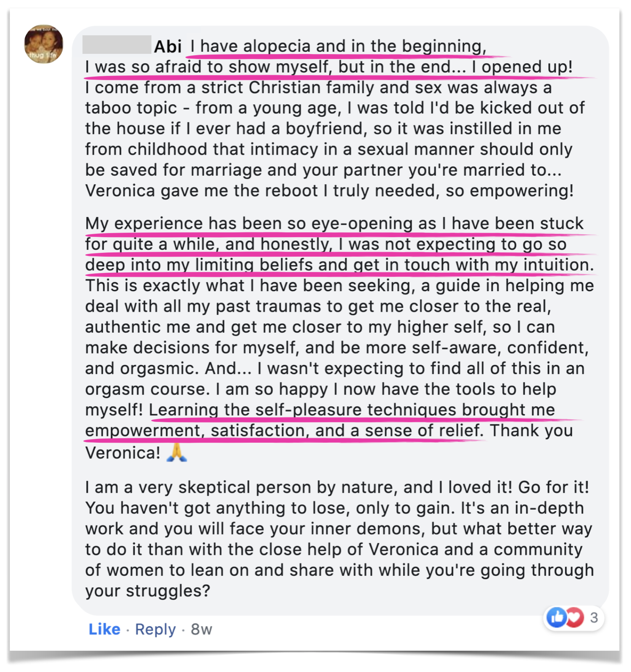Screen dimensions: 631x672
Task: Click the "Thank you" text after relief
Action: pos(531,430)
